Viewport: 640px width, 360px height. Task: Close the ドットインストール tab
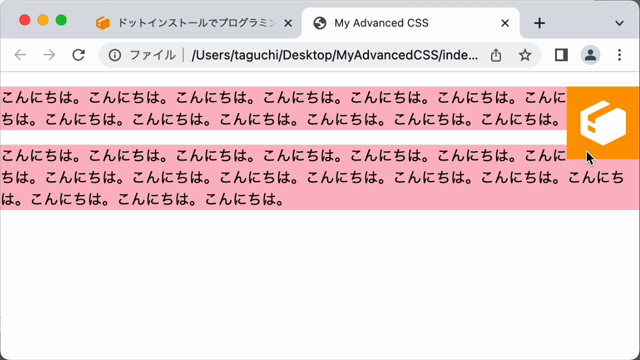click(x=288, y=23)
